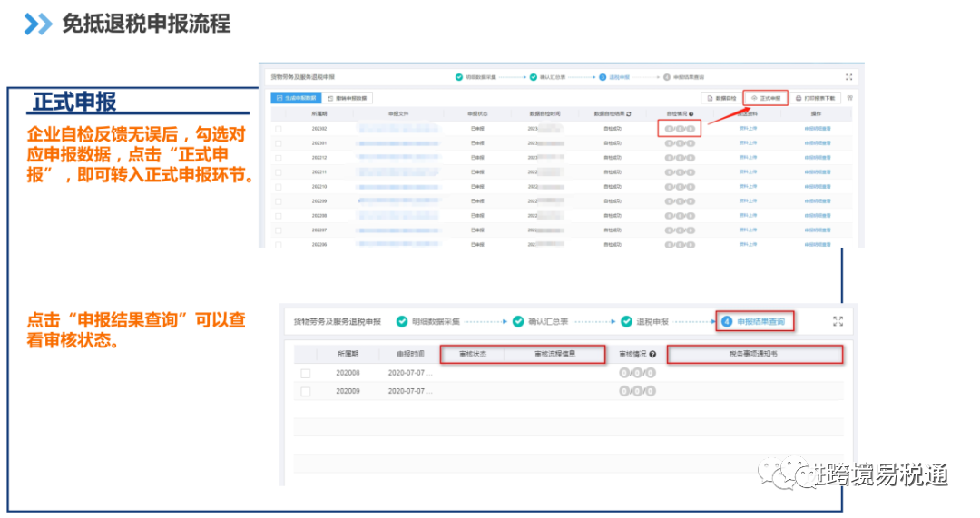Screen dimensions: 980x518
Task: Tick the checkbox for row 202208
Action: click(x=279, y=216)
